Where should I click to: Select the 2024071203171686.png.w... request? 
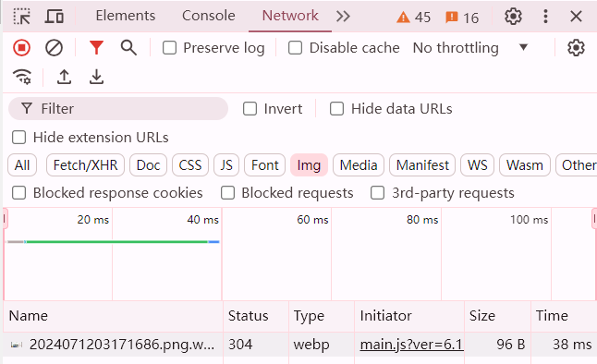click(x=122, y=345)
